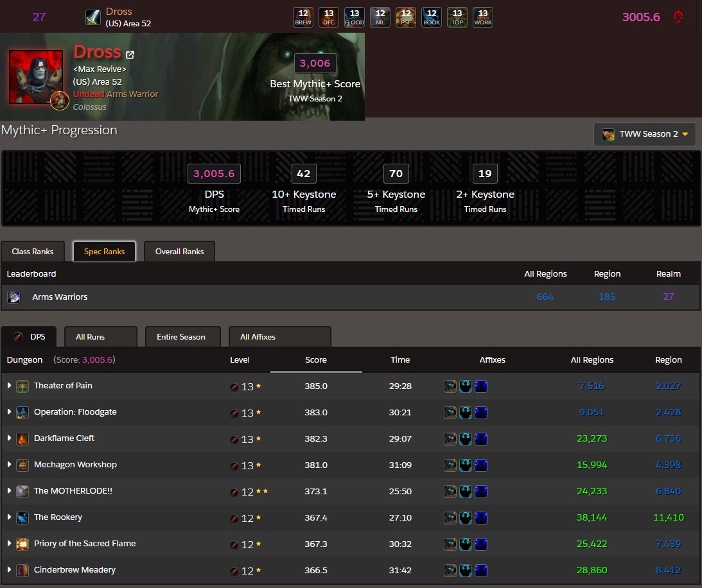Click the ROOK level 12 dungeon badge

432,17
